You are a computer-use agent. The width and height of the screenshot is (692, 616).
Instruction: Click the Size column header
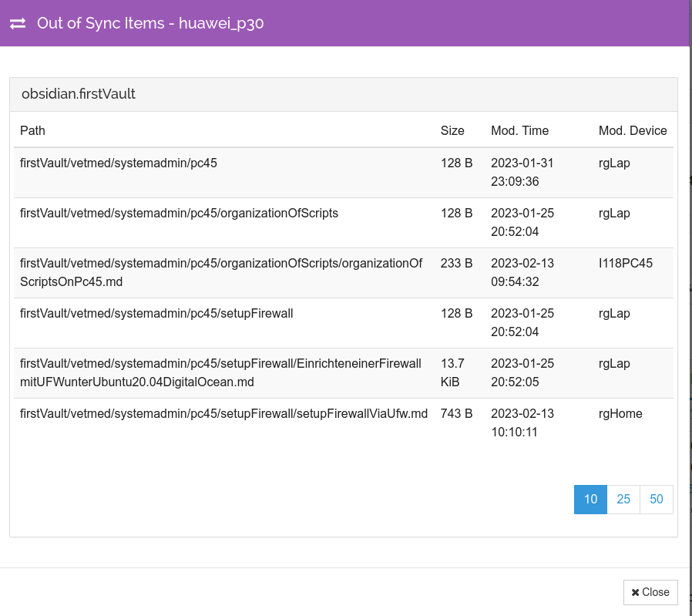452,131
